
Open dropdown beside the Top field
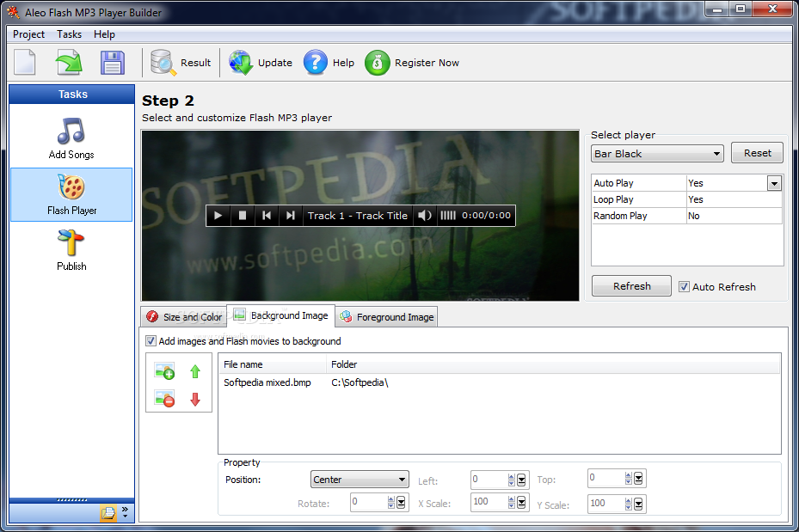pos(638,478)
